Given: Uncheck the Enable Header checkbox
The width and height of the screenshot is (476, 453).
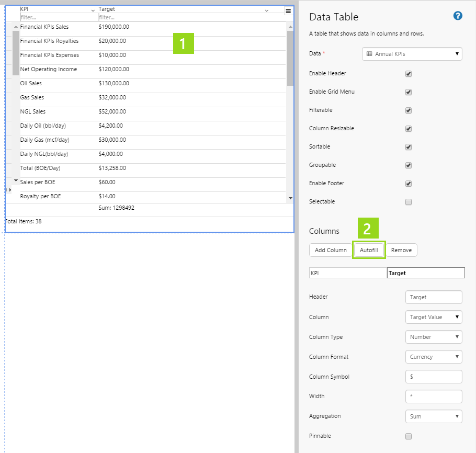Looking at the screenshot, I should click(409, 74).
